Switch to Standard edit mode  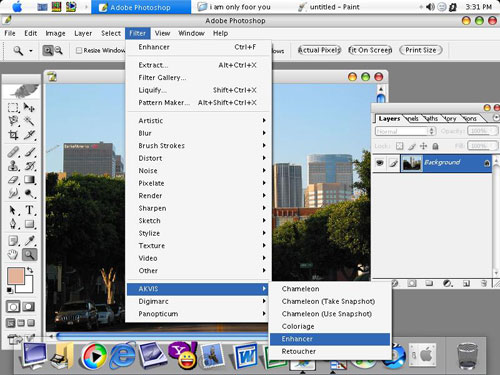click(x=13, y=307)
